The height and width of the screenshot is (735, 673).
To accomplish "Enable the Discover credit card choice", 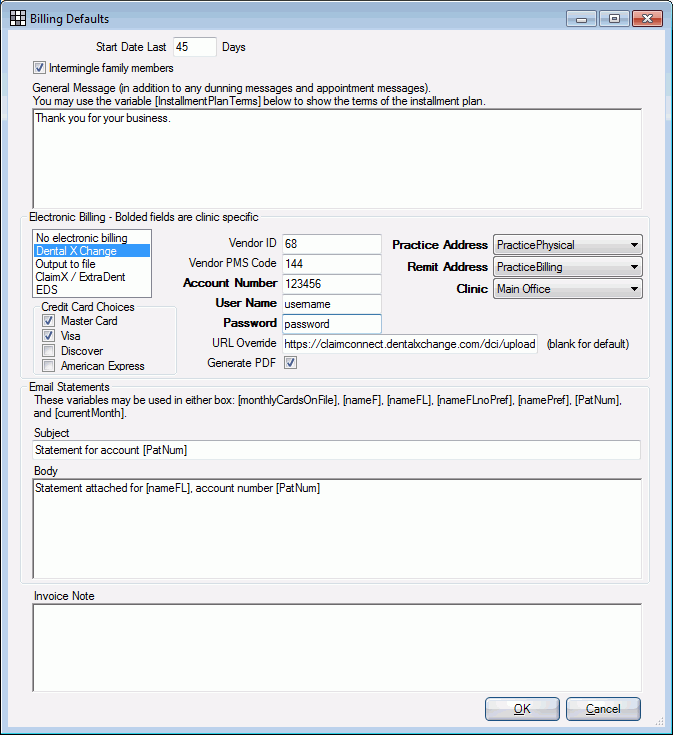I will click(x=48, y=351).
